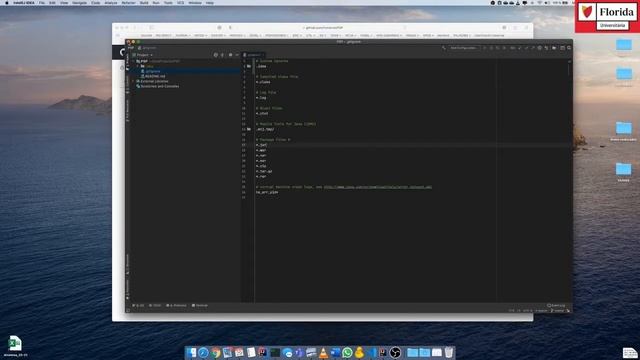The height and width of the screenshot is (360, 640).
Task: Open WhatsApp from the Dock
Action: click(347, 353)
